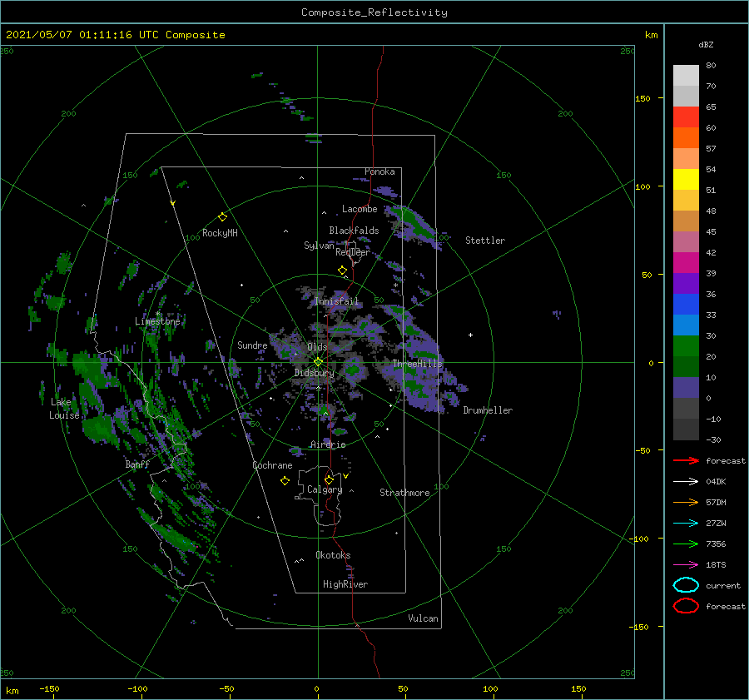Screen dimensions: 749x700
Task: Click the Drumheller label
Action: click(488, 410)
